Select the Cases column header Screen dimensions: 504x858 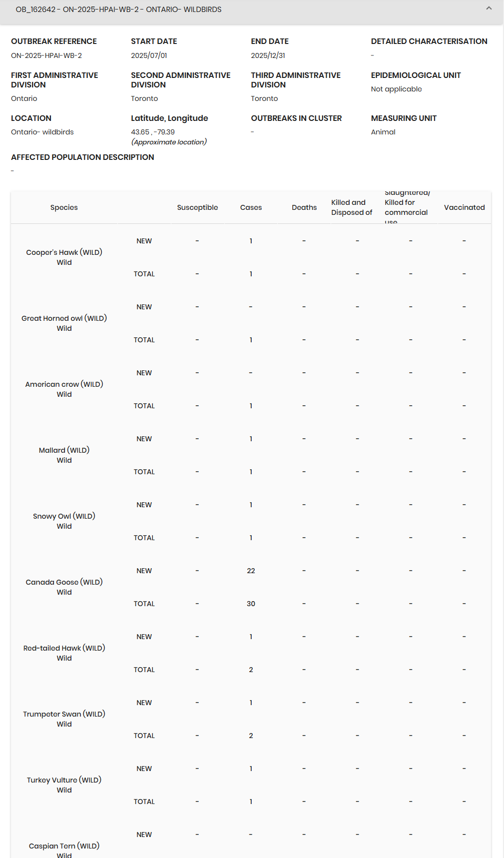point(251,207)
